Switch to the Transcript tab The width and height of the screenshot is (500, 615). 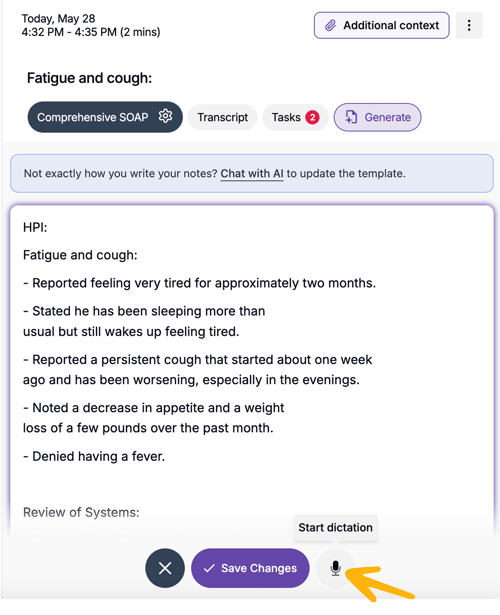point(222,117)
